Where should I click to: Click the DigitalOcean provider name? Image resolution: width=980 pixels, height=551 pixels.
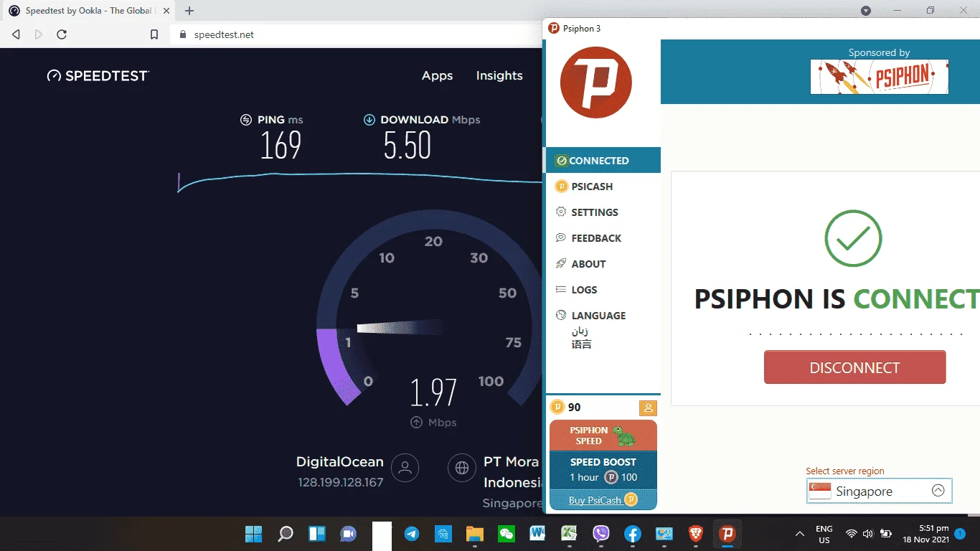[x=340, y=462]
